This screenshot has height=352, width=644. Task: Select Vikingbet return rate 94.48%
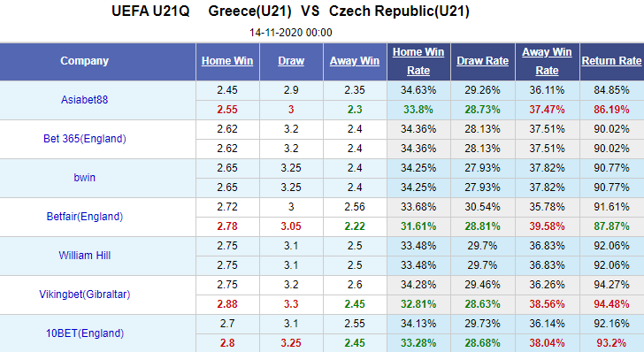tap(611, 304)
